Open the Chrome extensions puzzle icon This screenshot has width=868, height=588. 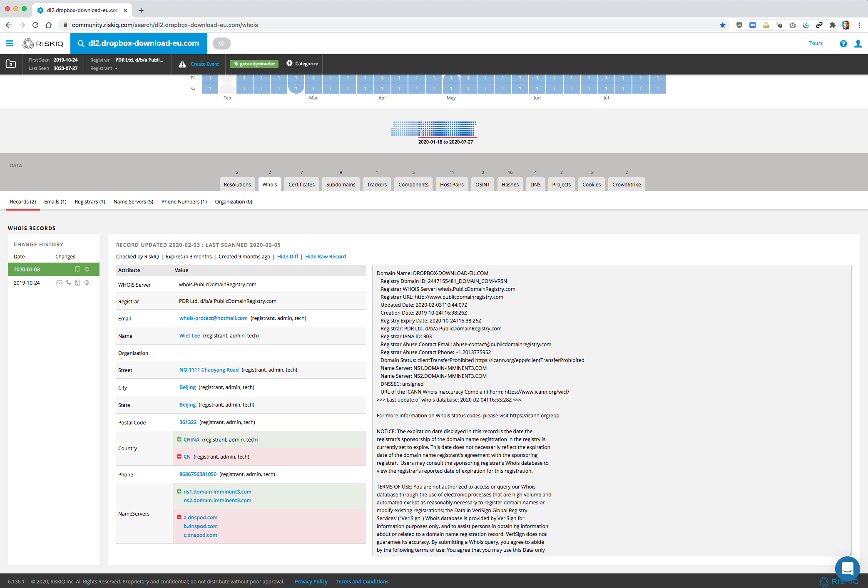click(x=832, y=25)
